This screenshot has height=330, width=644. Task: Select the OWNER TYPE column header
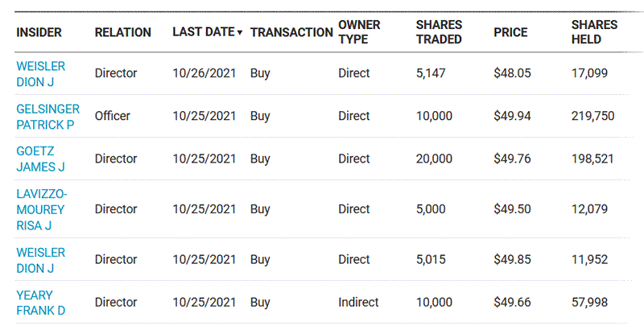pos(359,32)
